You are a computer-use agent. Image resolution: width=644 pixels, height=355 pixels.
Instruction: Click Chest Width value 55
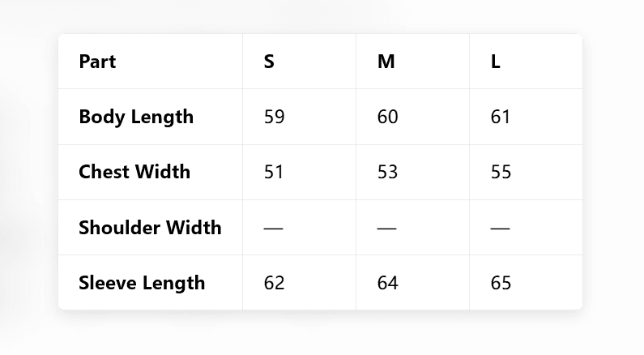[x=501, y=172]
